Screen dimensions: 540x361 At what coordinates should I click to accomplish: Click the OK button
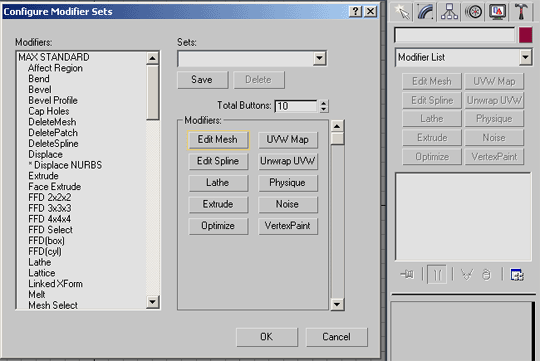tap(267, 337)
